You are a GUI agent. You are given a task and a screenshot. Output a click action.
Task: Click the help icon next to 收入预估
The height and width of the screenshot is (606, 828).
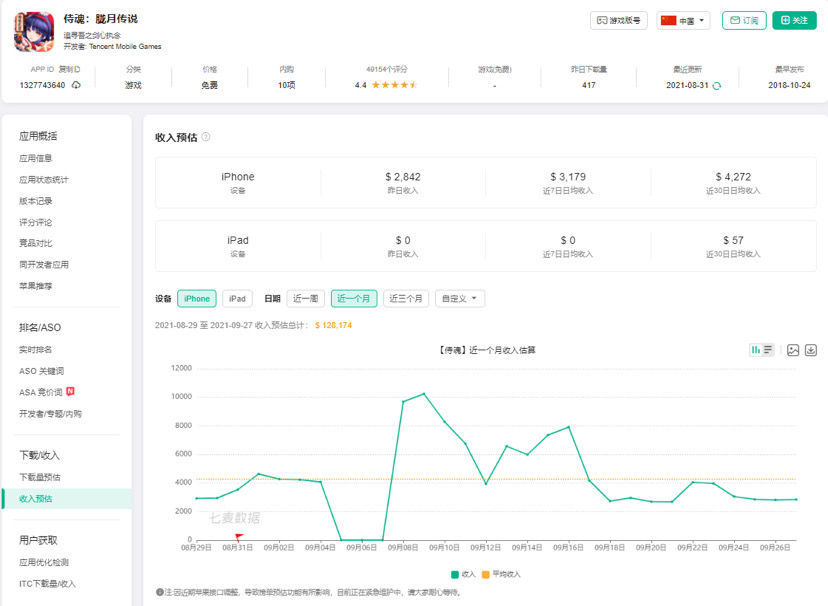(x=206, y=137)
